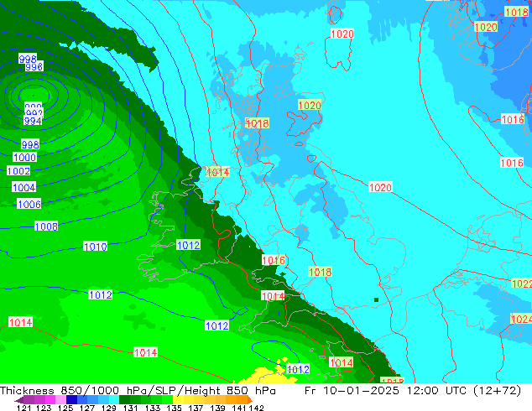Click the purple arrow at the legend start
This screenshot has width=532, height=411.
19,400
